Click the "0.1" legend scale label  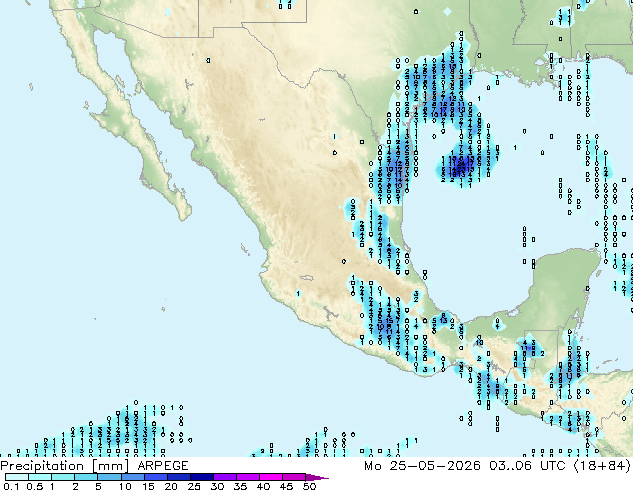[11, 486]
